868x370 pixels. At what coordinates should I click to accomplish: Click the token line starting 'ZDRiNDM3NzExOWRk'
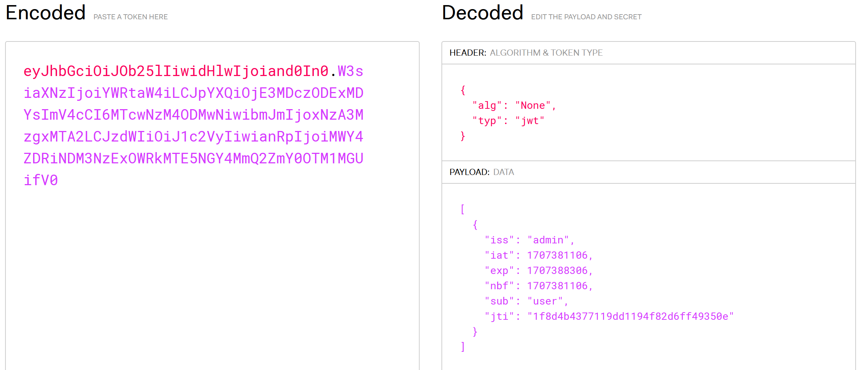tap(193, 158)
